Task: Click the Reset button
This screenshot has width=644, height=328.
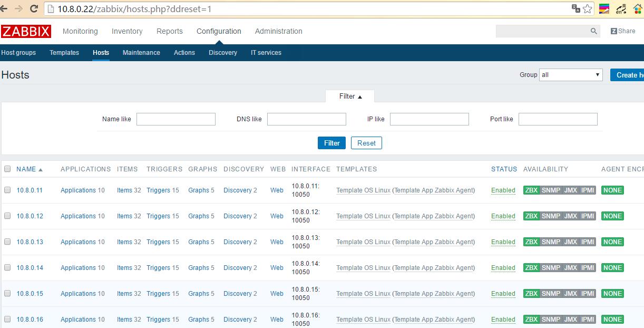Action: tap(366, 143)
